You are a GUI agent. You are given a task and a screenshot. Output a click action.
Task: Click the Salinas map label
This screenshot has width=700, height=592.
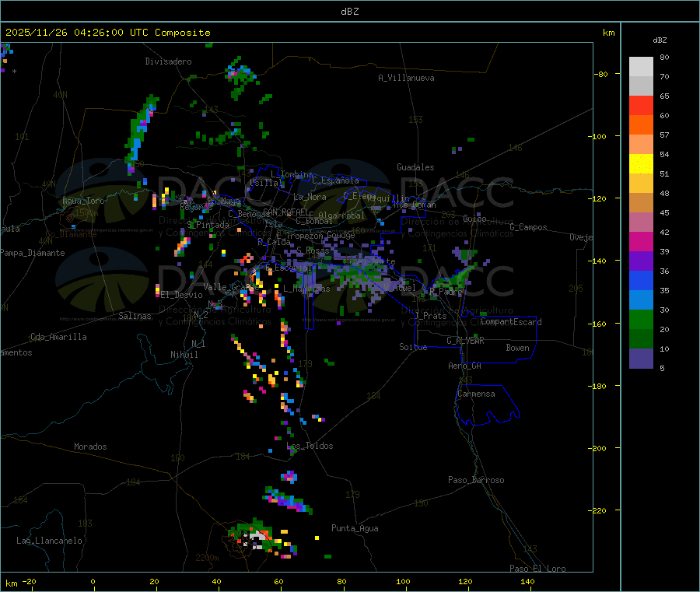click(135, 316)
